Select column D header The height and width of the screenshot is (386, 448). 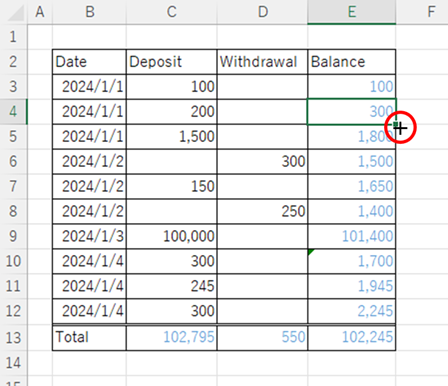262,12
